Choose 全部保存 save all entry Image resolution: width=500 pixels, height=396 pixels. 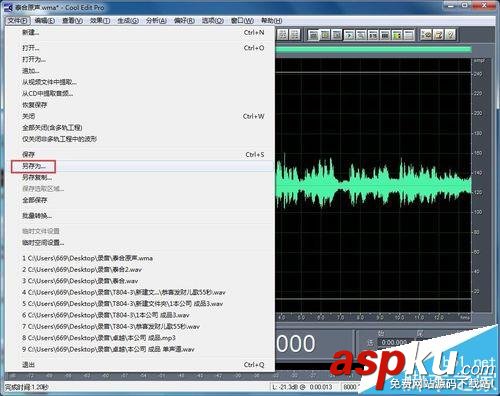[140, 200]
